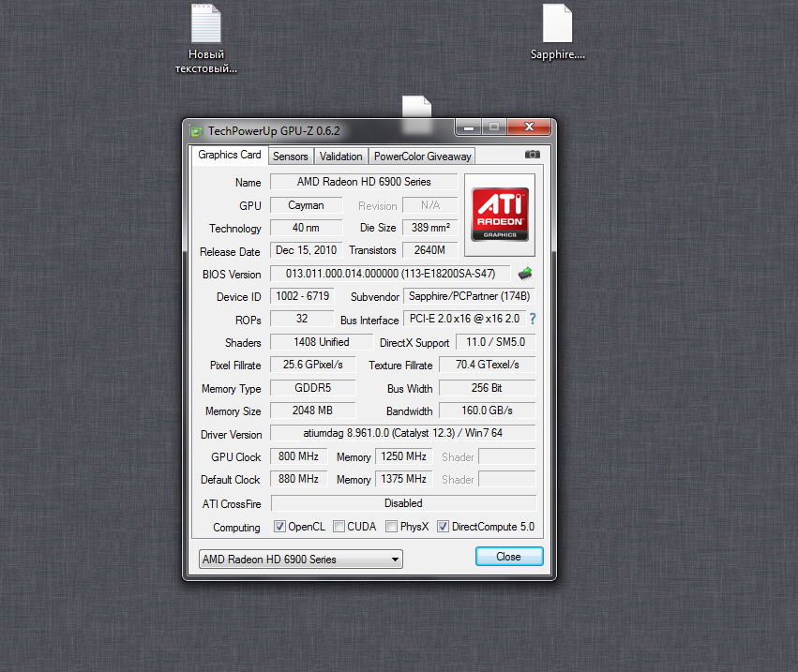Screen dimensions: 798x672
Task: Click the default Memory clock 1375 MHz field
Action: pyautogui.click(x=404, y=479)
